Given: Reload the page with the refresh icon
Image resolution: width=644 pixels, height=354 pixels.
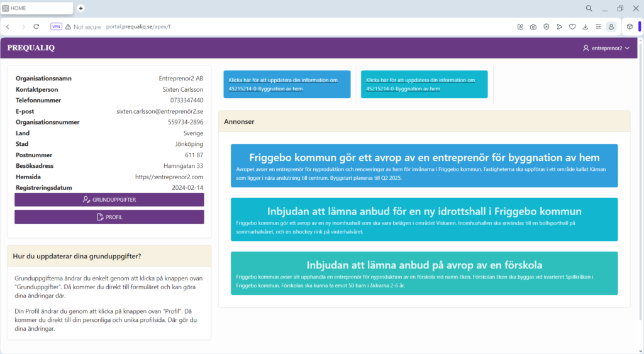Looking at the screenshot, I should coord(36,27).
